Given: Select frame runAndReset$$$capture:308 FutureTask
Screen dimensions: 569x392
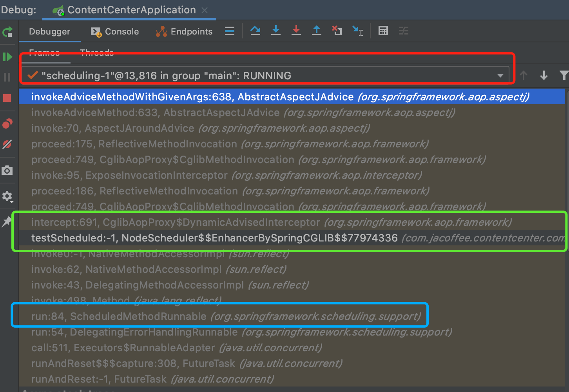Looking at the screenshot, I should pos(292,363).
